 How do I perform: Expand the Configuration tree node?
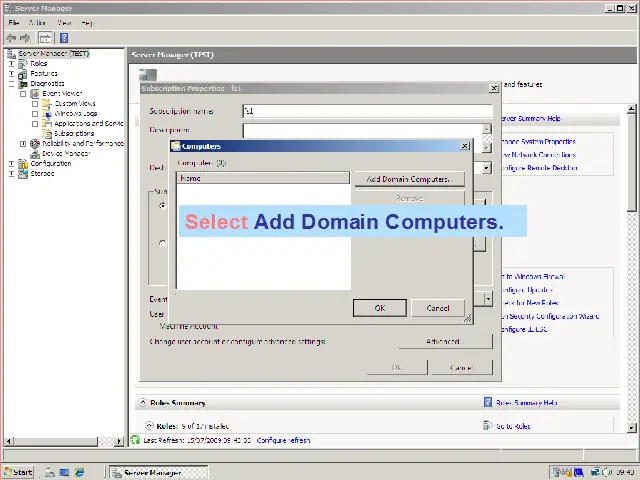11,164
